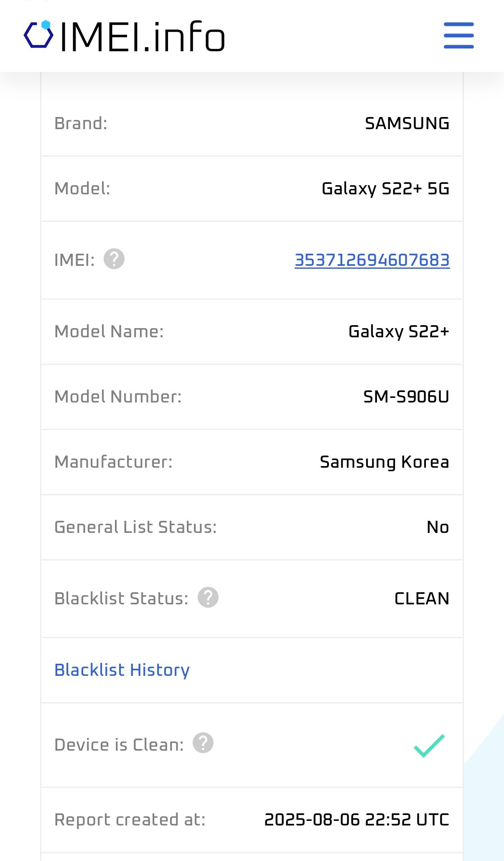
Task: Open the hamburger navigation menu
Action: (458, 36)
